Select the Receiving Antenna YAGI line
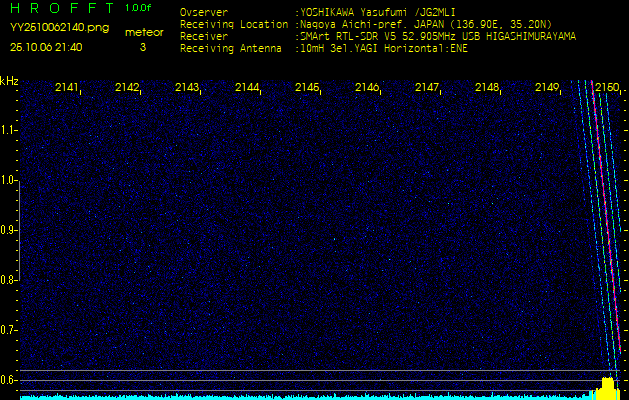The image size is (629, 400). point(383,47)
